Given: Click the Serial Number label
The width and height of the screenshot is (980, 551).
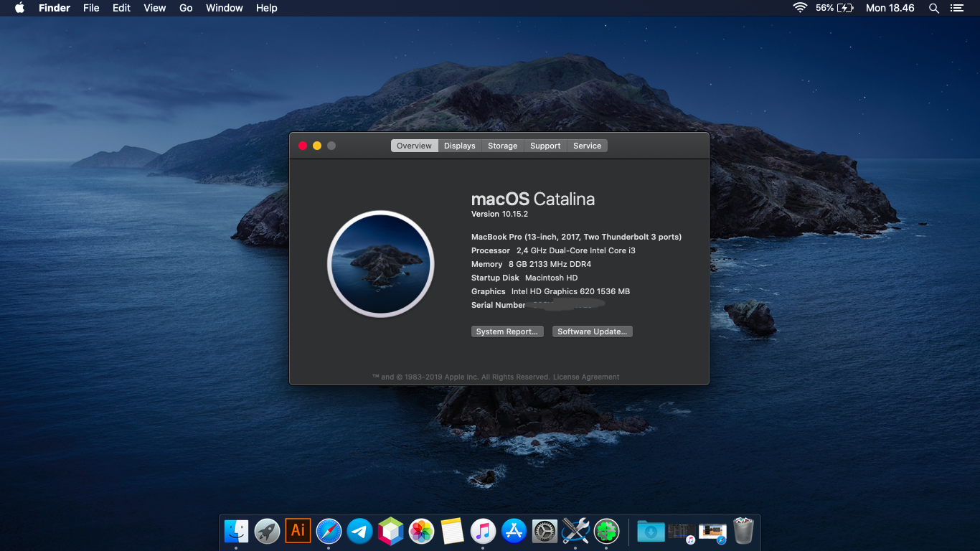Looking at the screenshot, I should coord(499,305).
